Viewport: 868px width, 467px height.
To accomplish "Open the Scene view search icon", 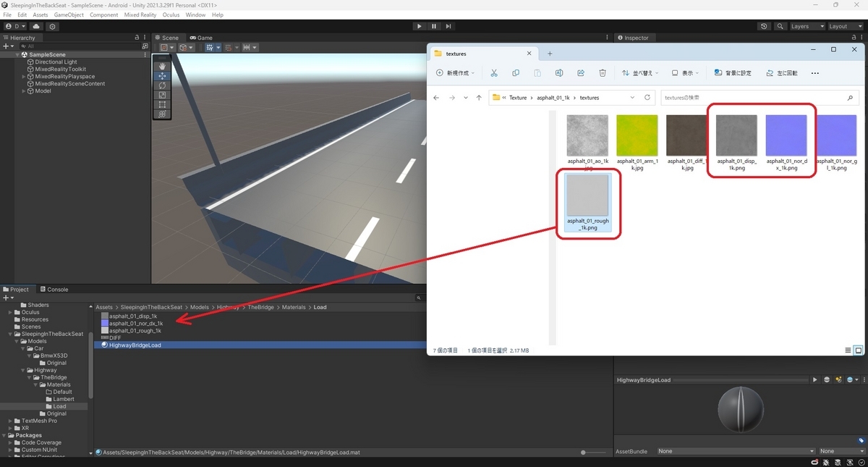I will 780,26.
